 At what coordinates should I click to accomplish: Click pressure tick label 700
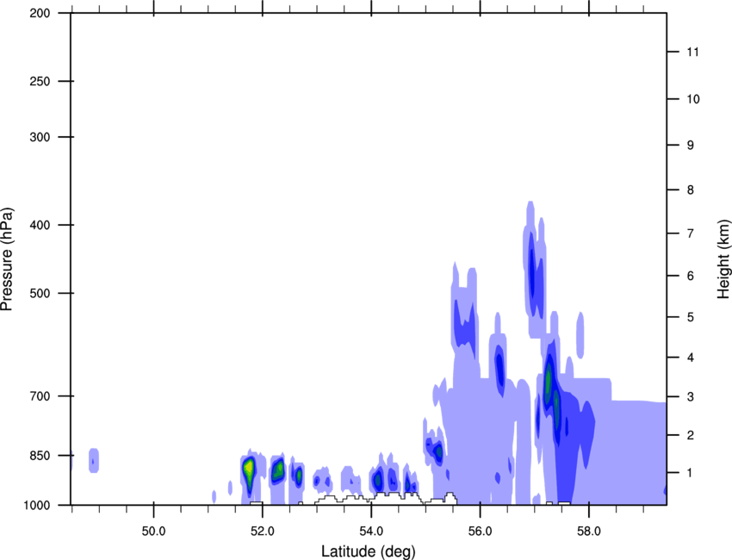(x=40, y=396)
